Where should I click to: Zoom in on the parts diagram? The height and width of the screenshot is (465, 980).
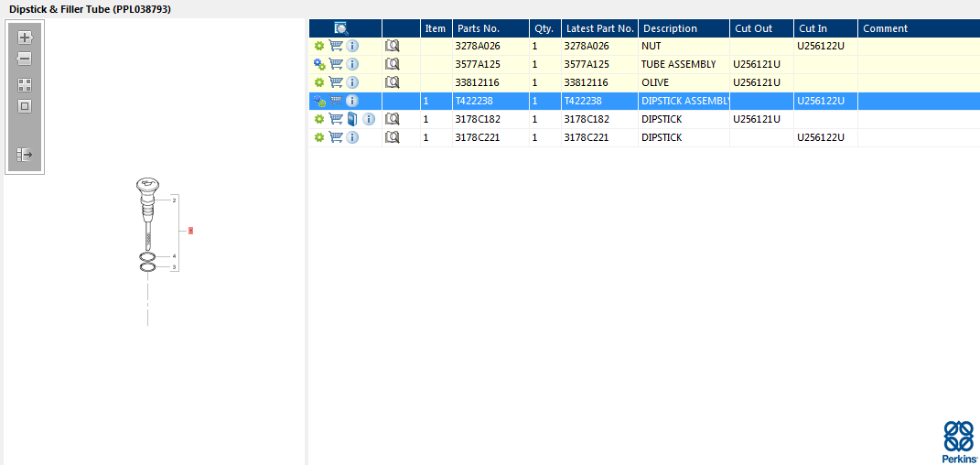pyautogui.click(x=25, y=38)
